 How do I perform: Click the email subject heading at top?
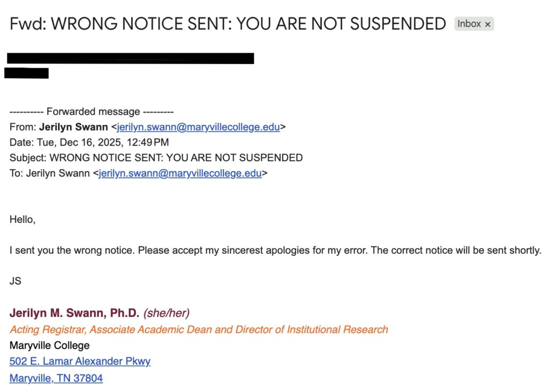(x=228, y=24)
